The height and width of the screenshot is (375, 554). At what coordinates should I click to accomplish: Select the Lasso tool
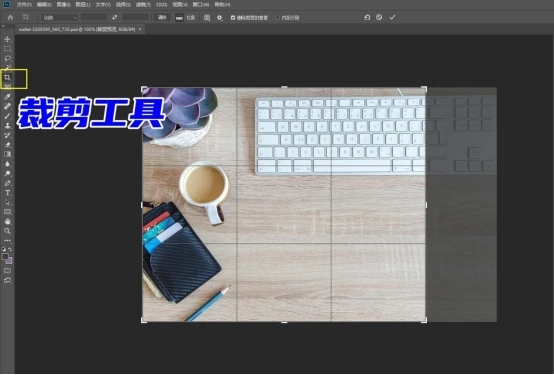[x=7, y=58]
